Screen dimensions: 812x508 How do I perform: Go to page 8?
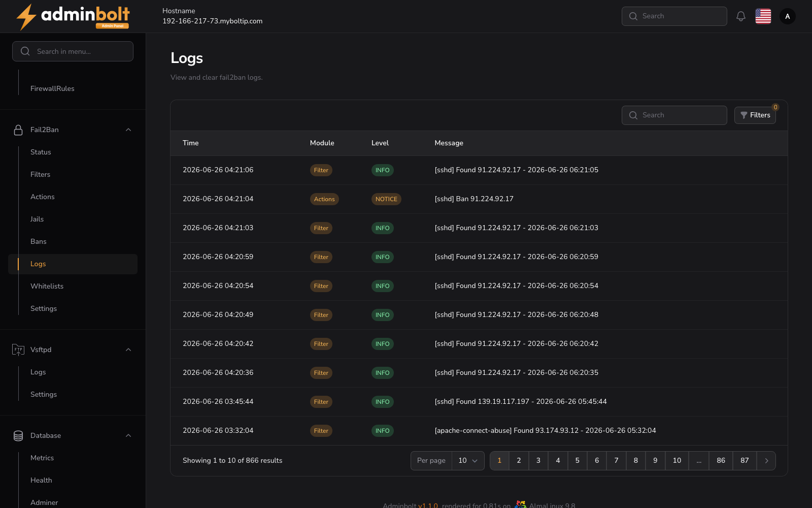(x=636, y=461)
